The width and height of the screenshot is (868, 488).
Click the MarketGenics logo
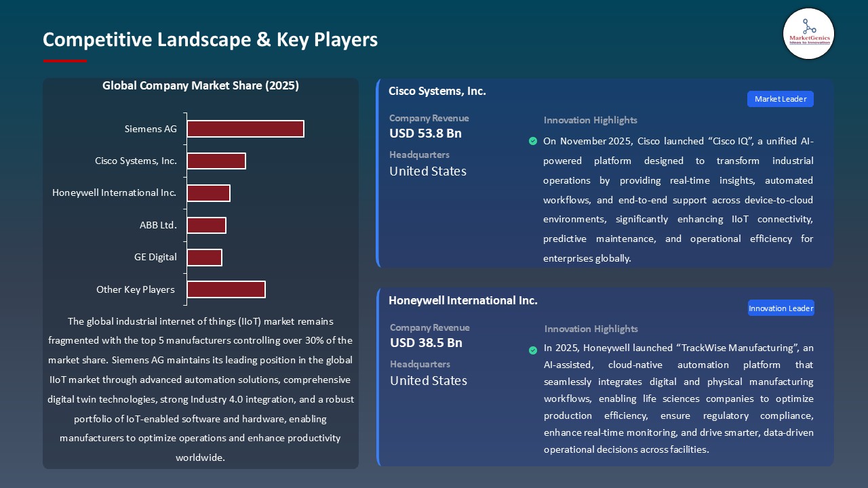pos(808,34)
